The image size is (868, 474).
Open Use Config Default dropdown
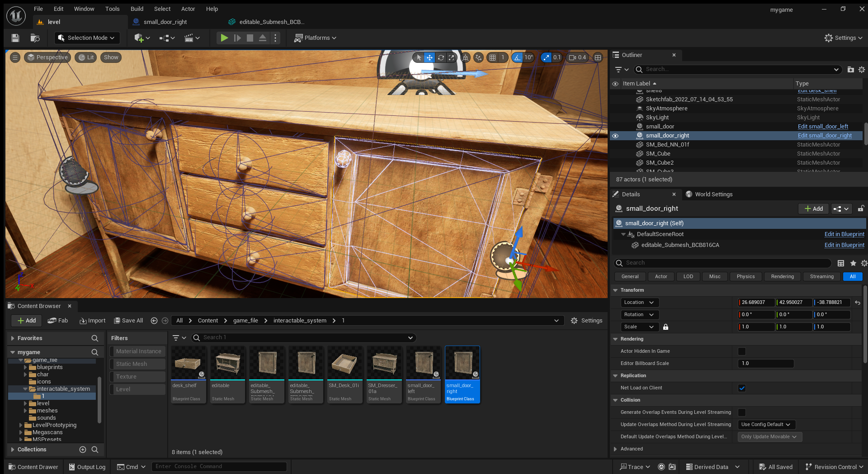pos(766,425)
